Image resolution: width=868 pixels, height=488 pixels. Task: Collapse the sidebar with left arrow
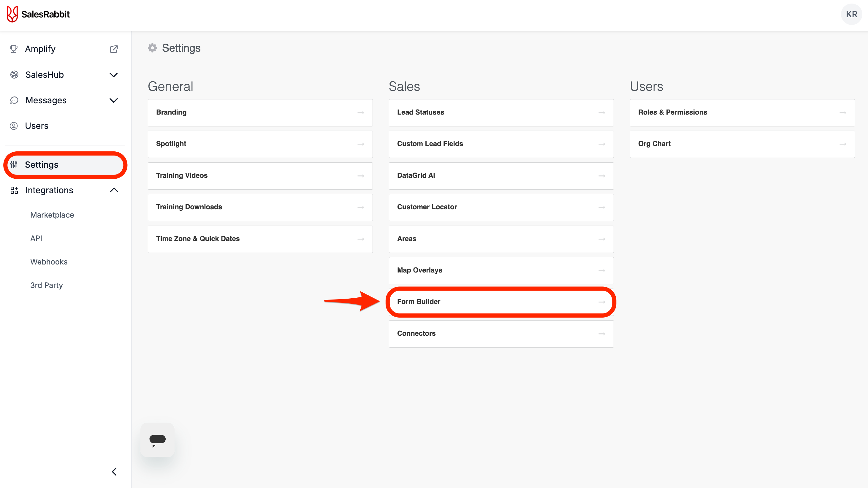pos(114,471)
